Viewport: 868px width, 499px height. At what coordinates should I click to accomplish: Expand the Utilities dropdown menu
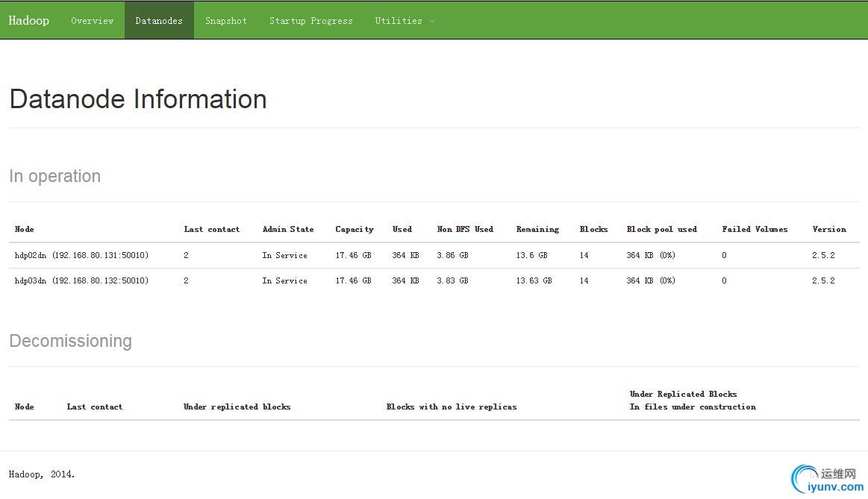coord(399,21)
